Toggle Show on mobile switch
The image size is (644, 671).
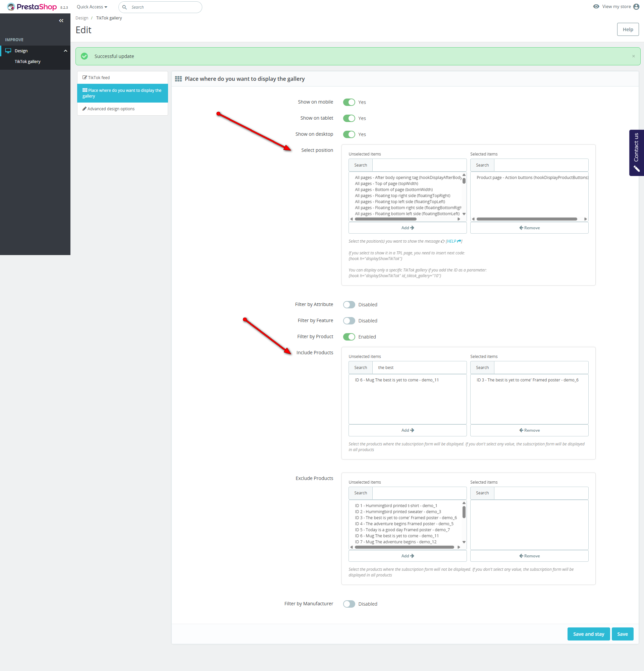349,102
